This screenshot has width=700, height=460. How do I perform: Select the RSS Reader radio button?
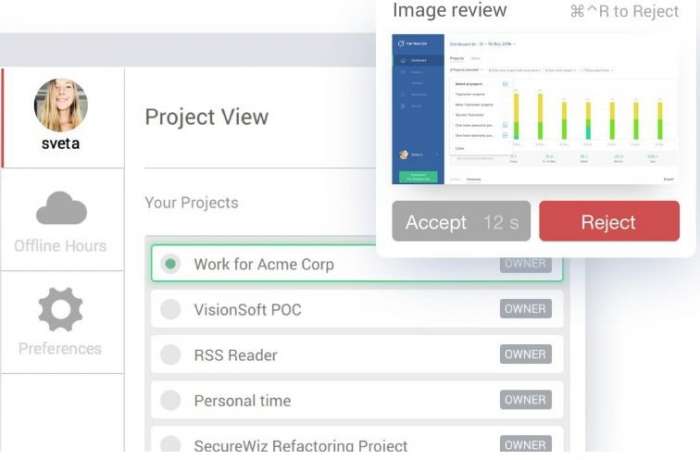point(171,355)
